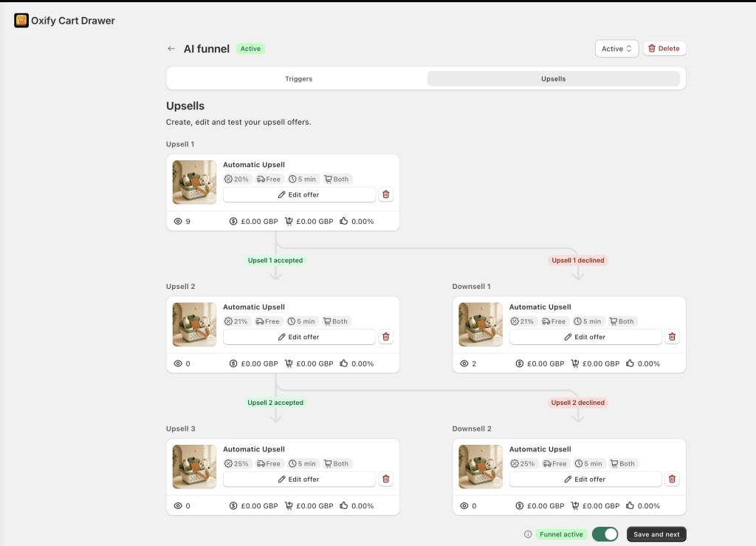Click the Automatic Upsell title in Upsell 3

click(x=254, y=449)
